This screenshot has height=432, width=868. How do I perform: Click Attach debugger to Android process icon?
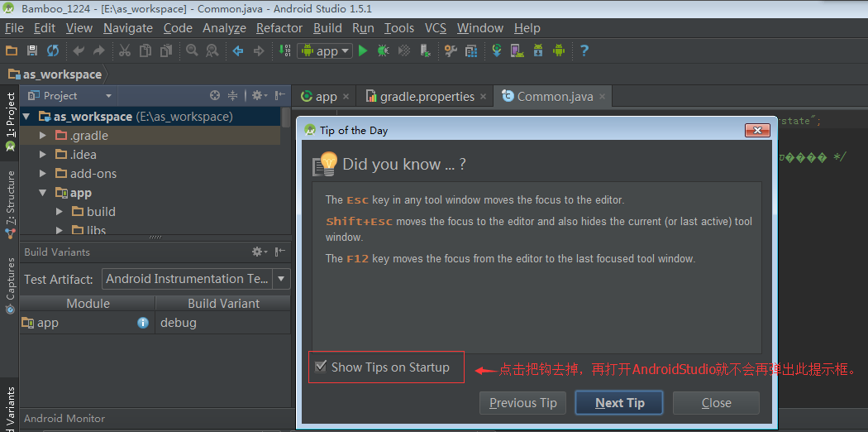(x=425, y=51)
